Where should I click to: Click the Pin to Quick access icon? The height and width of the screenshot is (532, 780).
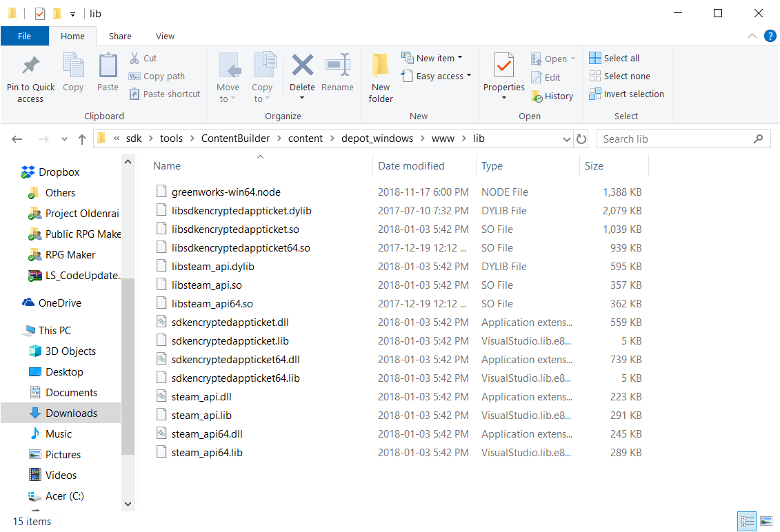click(x=30, y=65)
